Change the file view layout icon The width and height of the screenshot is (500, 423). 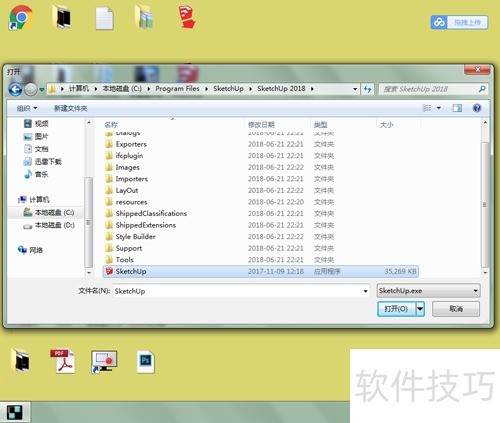(x=427, y=108)
